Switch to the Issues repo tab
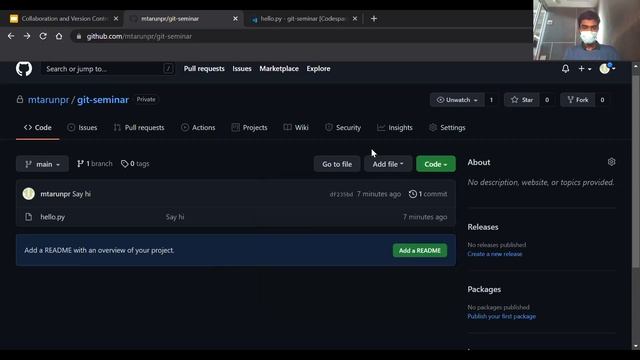This screenshot has width=640, height=360. 82,128
